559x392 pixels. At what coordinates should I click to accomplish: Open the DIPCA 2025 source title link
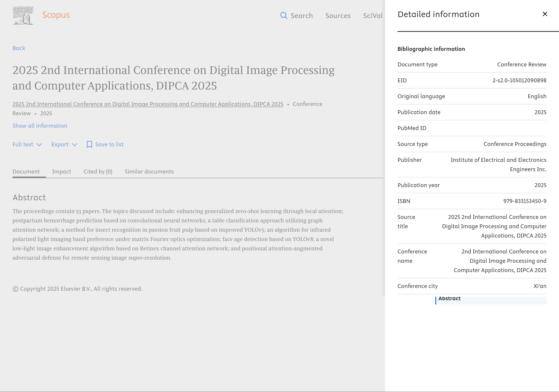point(148,104)
